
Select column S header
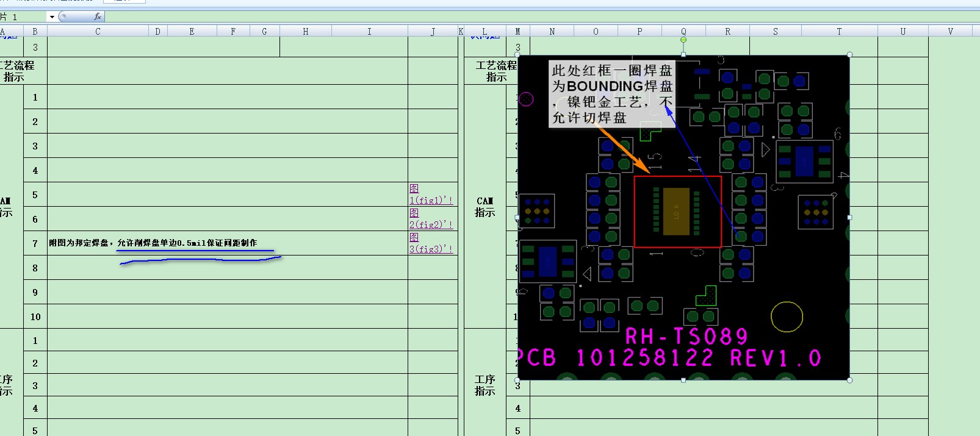tap(775, 31)
